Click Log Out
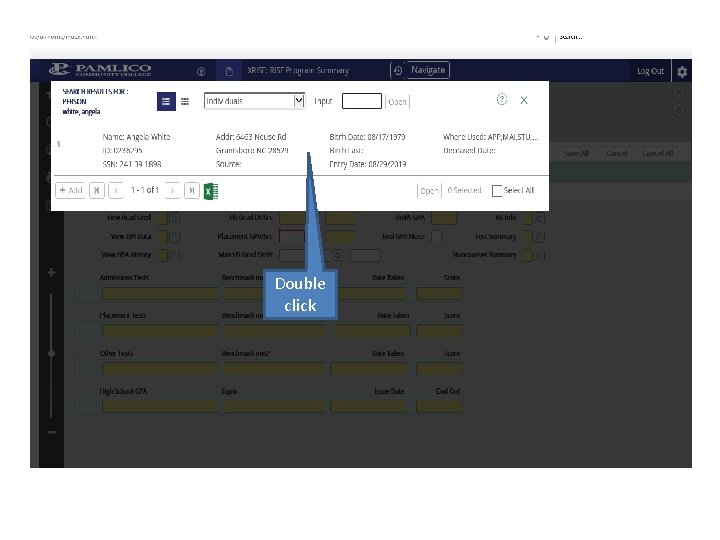720x540 pixels. click(650, 71)
